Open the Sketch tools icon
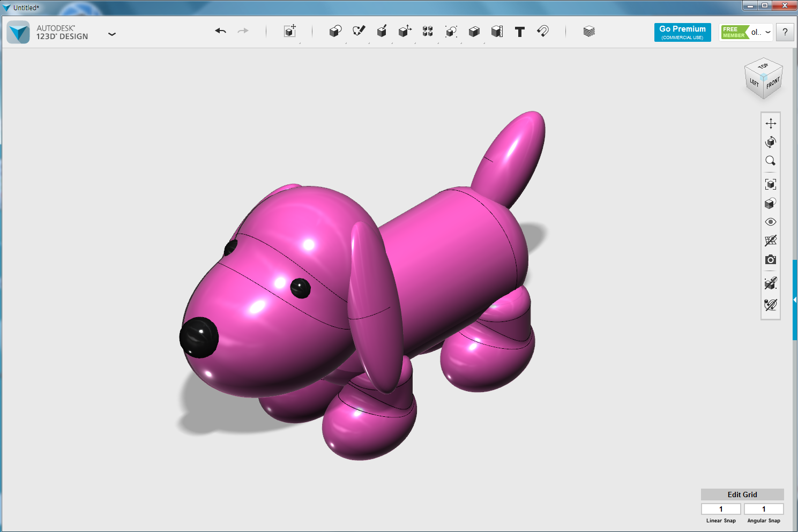798x532 pixels. pos(359,31)
